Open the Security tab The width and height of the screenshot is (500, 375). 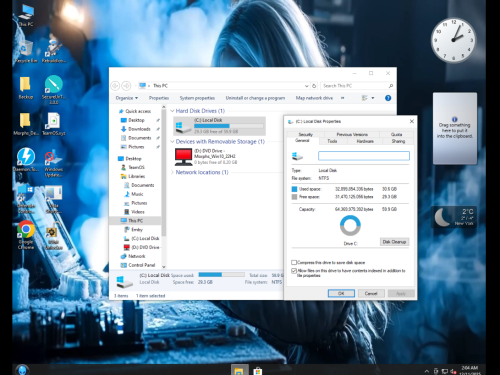tap(306, 134)
